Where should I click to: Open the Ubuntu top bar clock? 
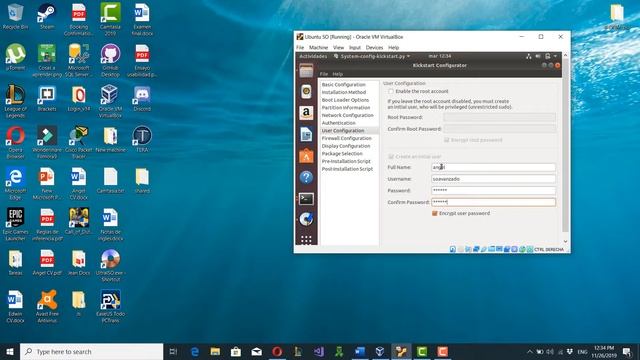coord(440,56)
